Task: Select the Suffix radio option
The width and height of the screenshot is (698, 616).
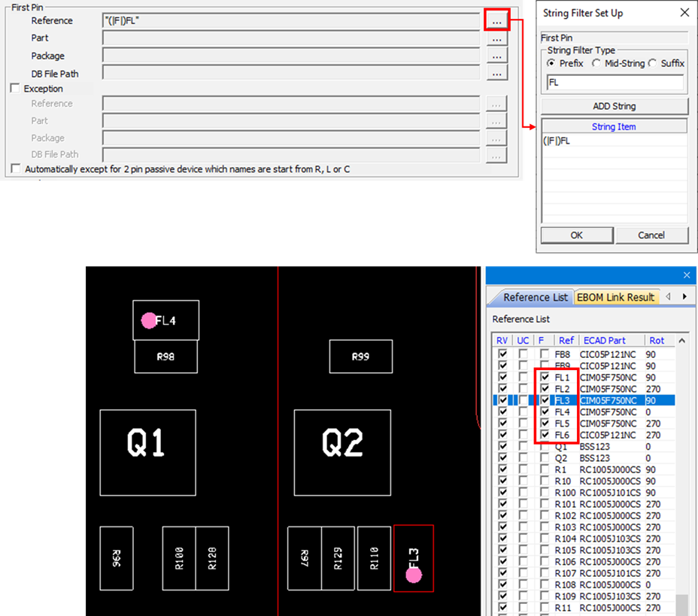Action: click(x=653, y=64)
